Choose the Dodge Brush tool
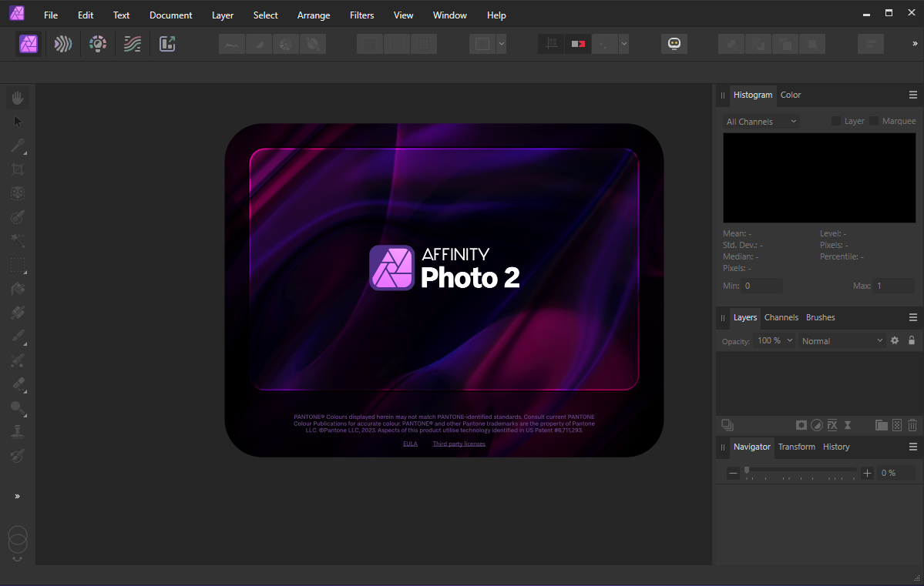 18,408
